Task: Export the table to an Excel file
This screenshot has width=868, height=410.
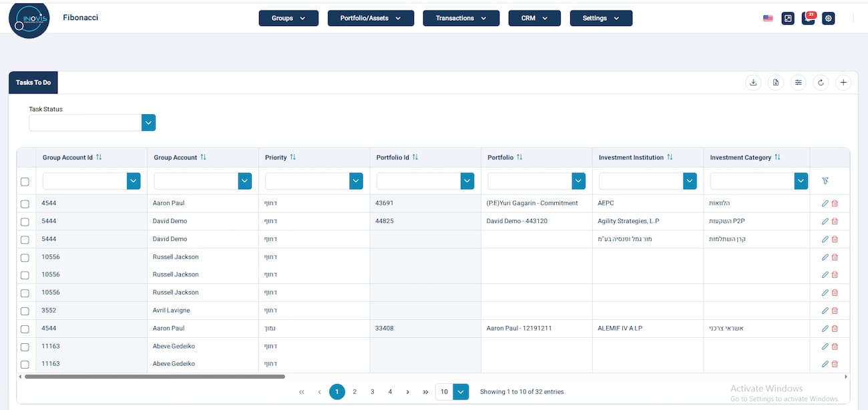Action: [776, 83]
